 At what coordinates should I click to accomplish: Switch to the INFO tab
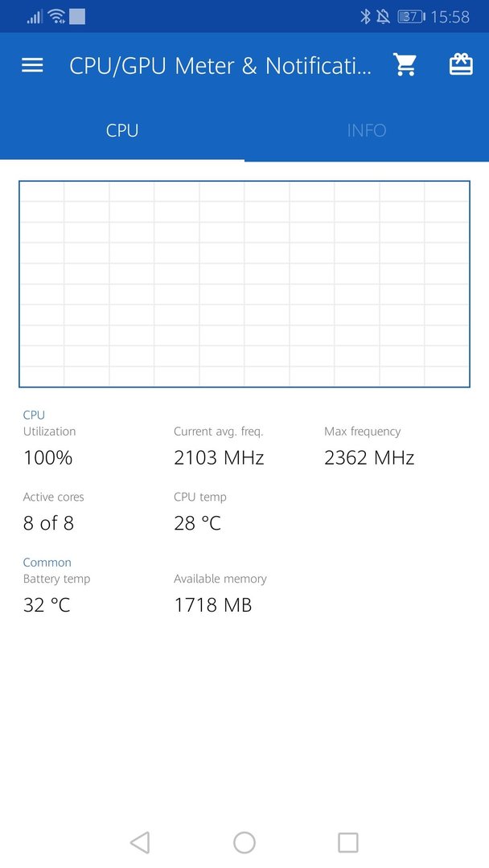click(x=367, y=131)
